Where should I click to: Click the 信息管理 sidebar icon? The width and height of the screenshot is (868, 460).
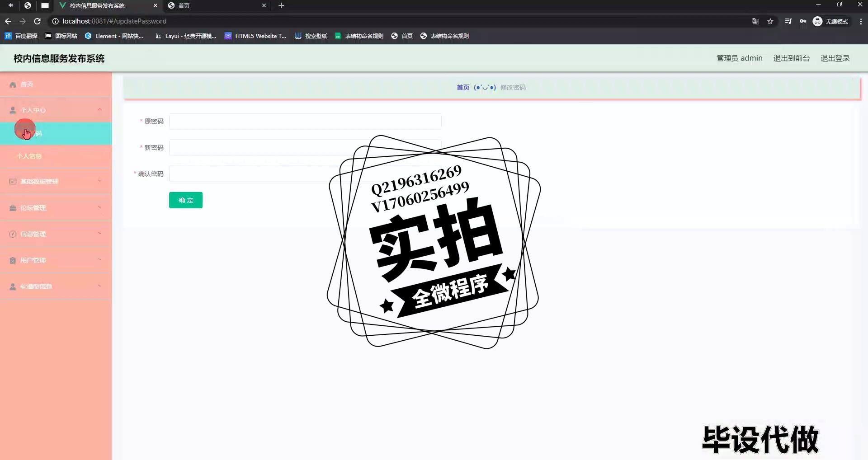[13, 234]
